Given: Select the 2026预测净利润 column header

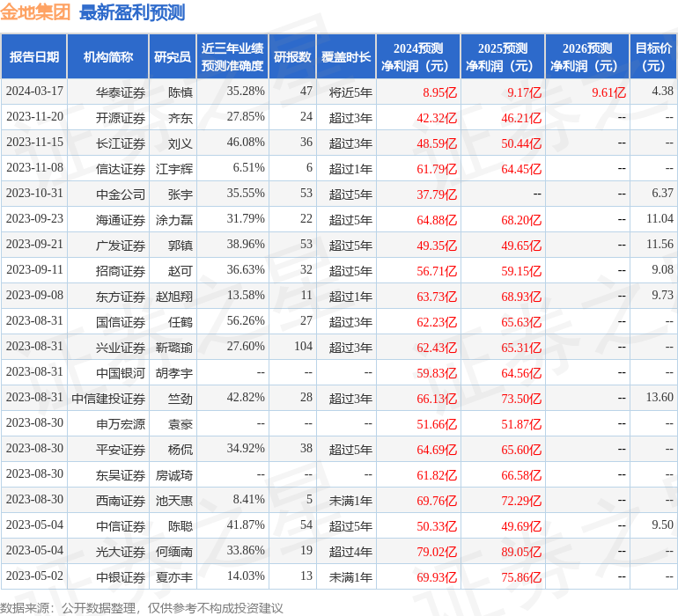Looking at the screenshot, I should tap(587, 57).
